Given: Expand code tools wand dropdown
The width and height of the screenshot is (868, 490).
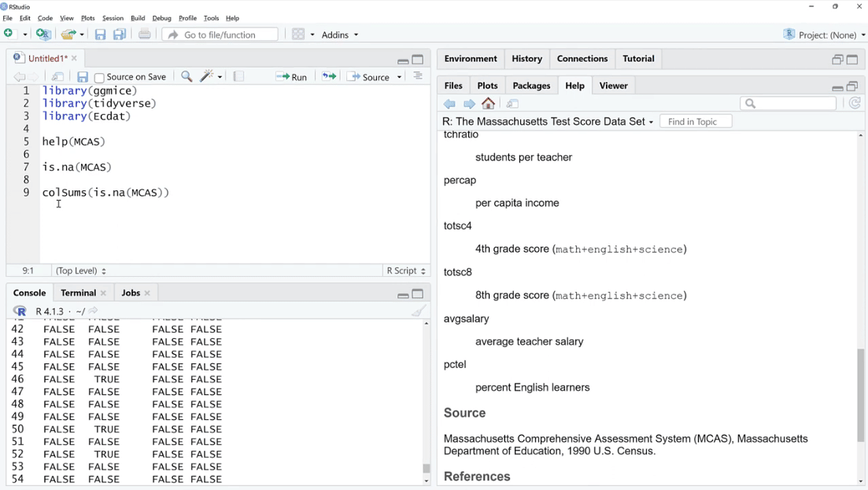Looking at the screenshot, I should coord(220,77).
